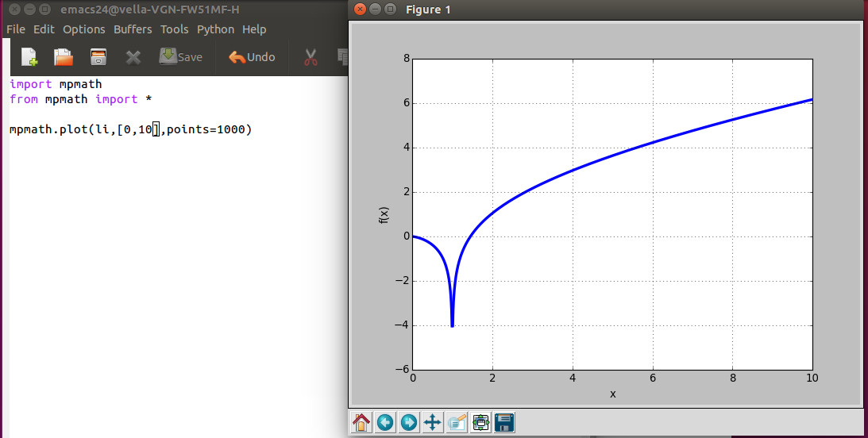Click the scissors cut icon
The image size is (868, 438).
[x=311, y=57]
